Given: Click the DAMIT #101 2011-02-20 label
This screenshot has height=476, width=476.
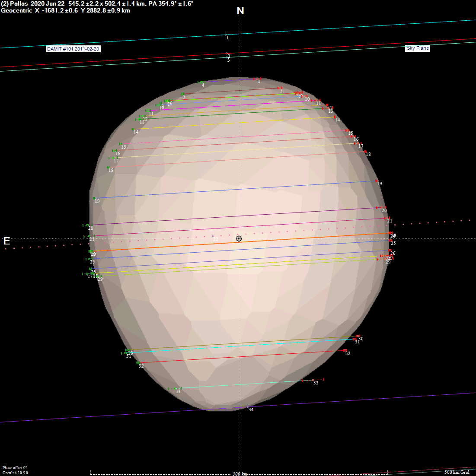Looking at the screenshot, I should 73,49.
